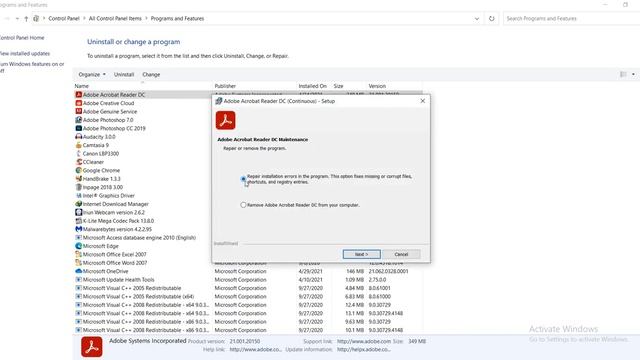Select Google Chrome icon in list
640x360 pixels.
pyautogui.click(x=79, y=170)
